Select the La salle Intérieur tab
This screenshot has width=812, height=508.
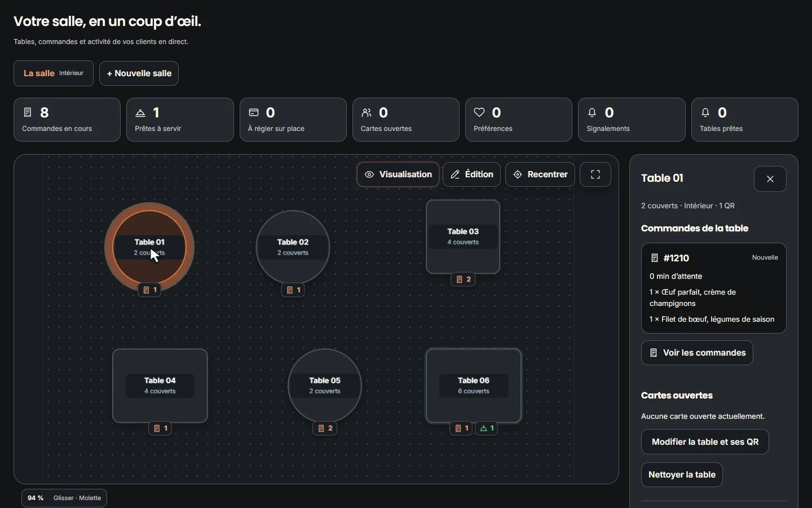(x=54, y=73)
